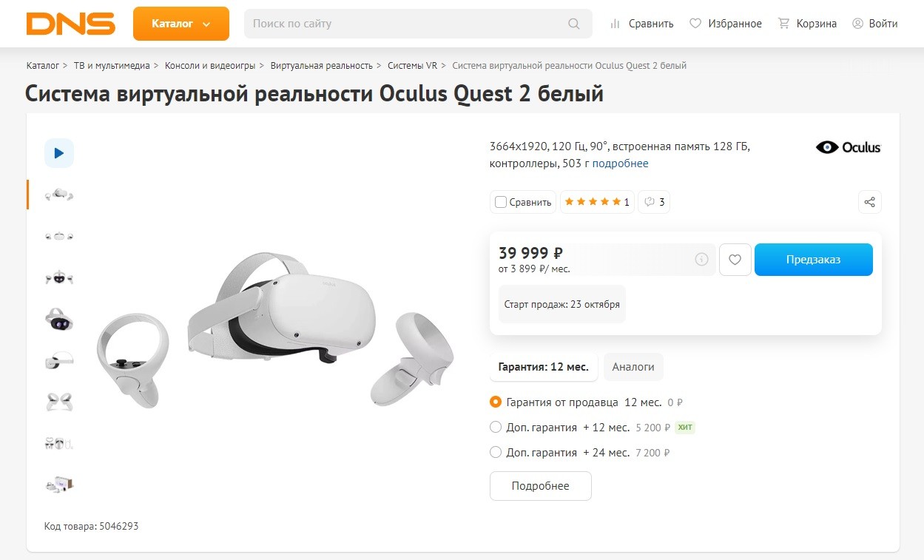
Task: Open the comments icon showing 3
Action: pyautogui.click(x=654, y=202)
